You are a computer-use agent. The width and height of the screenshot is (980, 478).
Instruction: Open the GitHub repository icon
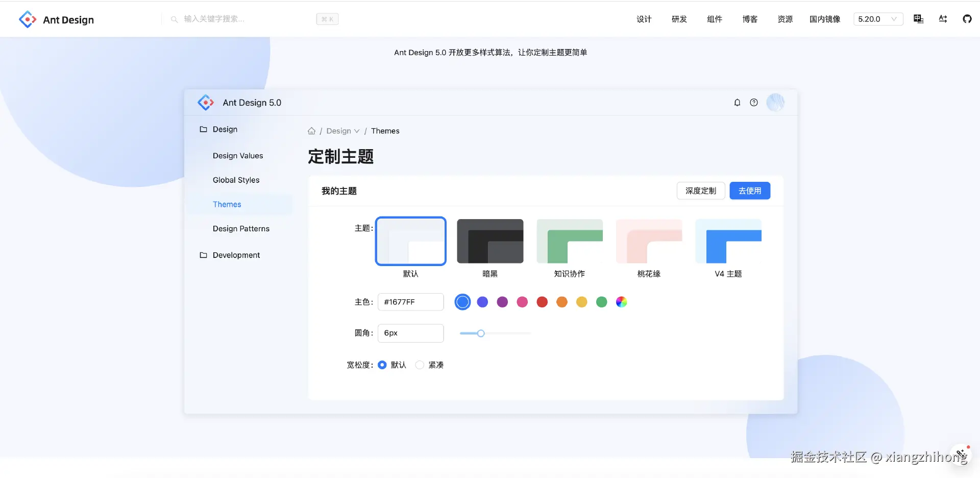click(967, 19)
